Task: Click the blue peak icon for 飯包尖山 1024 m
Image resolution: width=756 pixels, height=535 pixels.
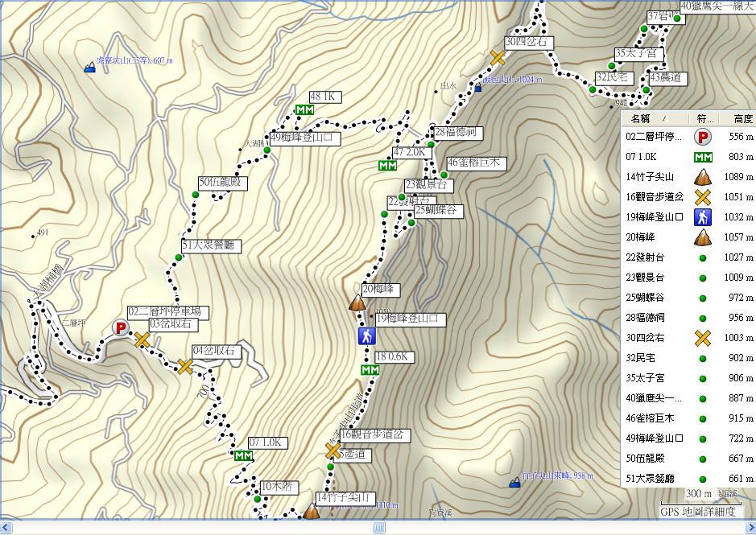Action: coord(477,87)
